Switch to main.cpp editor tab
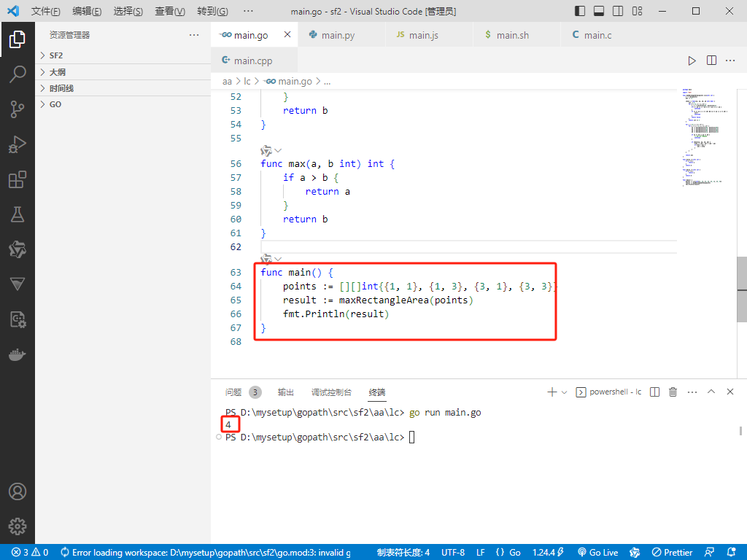 [x=253, y=61]
